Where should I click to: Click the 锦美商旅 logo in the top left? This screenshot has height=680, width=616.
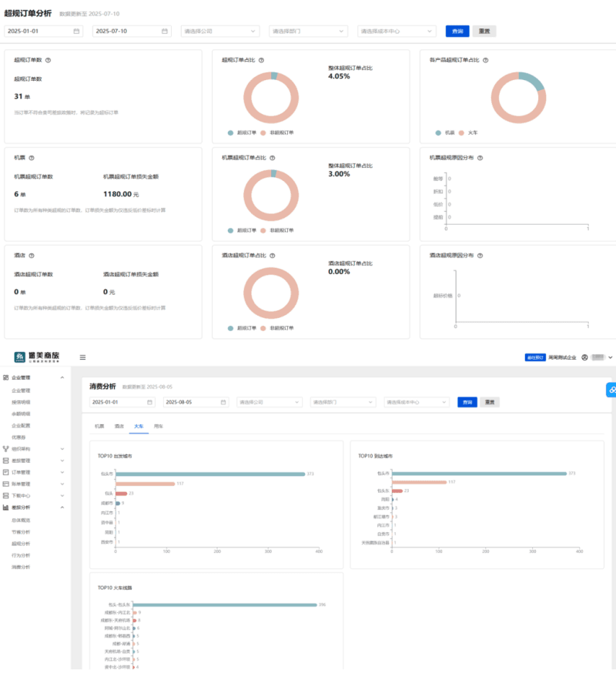(x=37, y=357)
